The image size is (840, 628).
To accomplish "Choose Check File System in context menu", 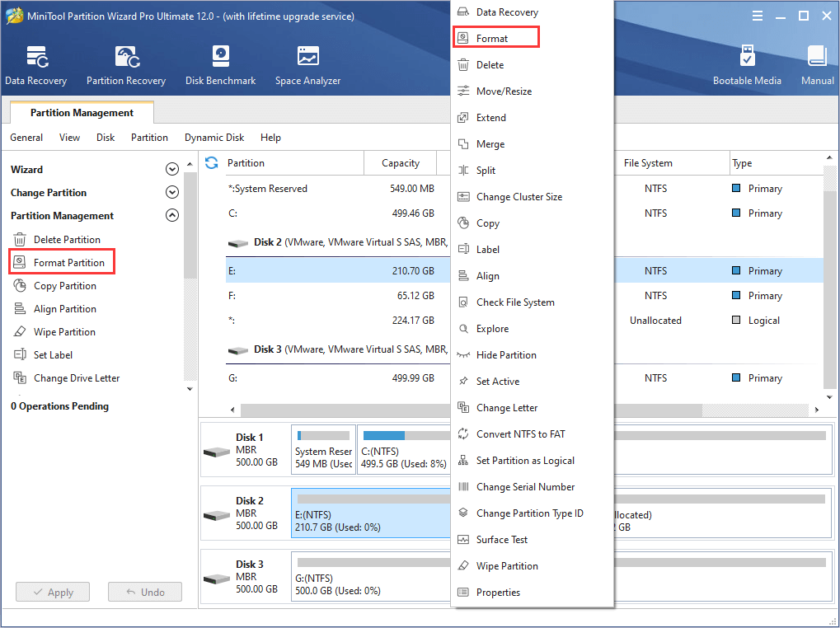I will point(532,302).
